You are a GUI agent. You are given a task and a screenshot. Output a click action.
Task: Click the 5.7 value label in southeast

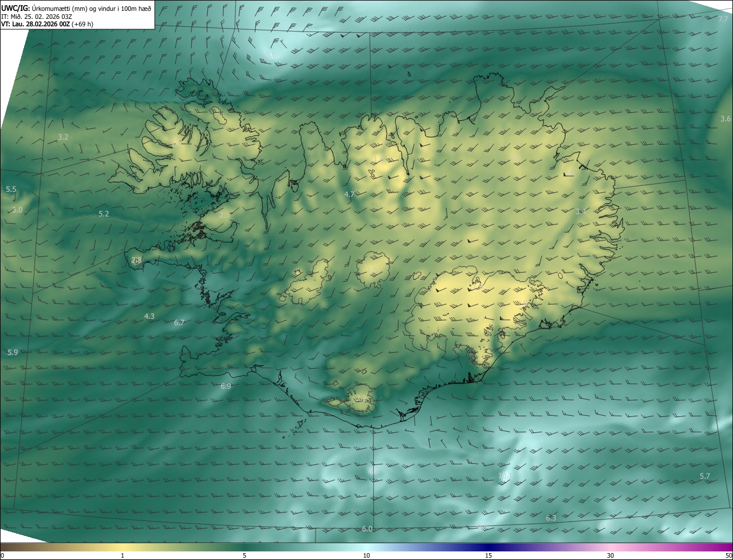coord(705,476)
